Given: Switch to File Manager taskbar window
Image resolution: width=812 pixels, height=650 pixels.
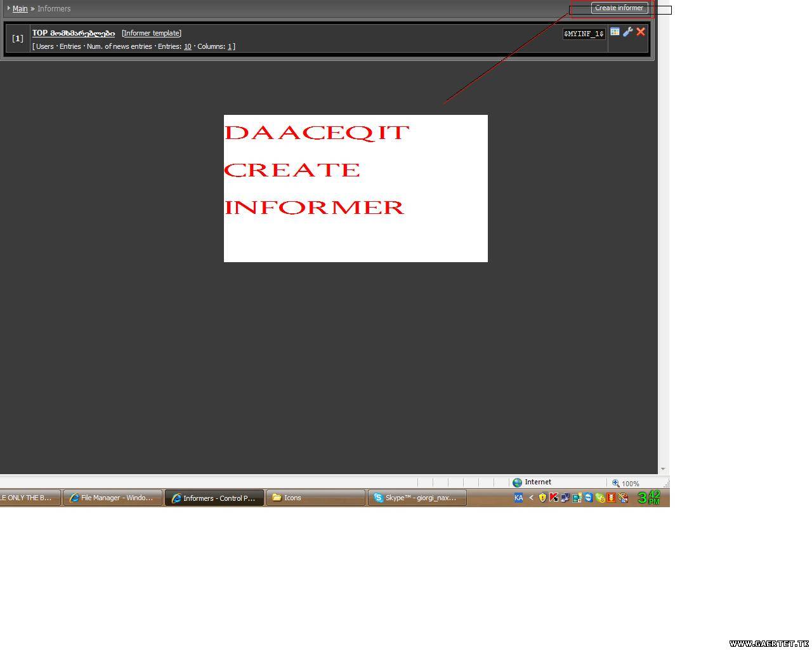Looking at the screenshot, I should (112, 498).
